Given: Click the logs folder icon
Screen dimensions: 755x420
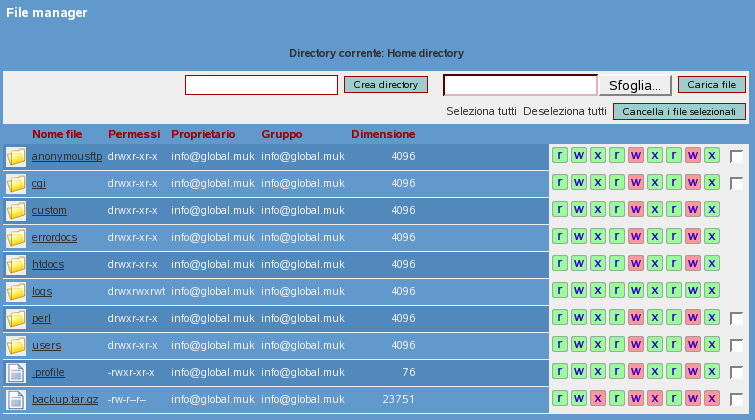Looking at the screenshot, I should pos(16,292).
